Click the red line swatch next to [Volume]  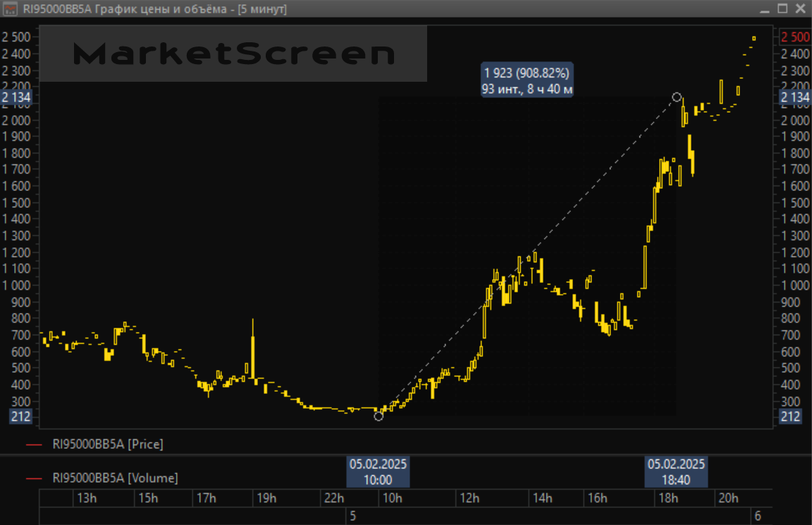(x=34, y=478)
